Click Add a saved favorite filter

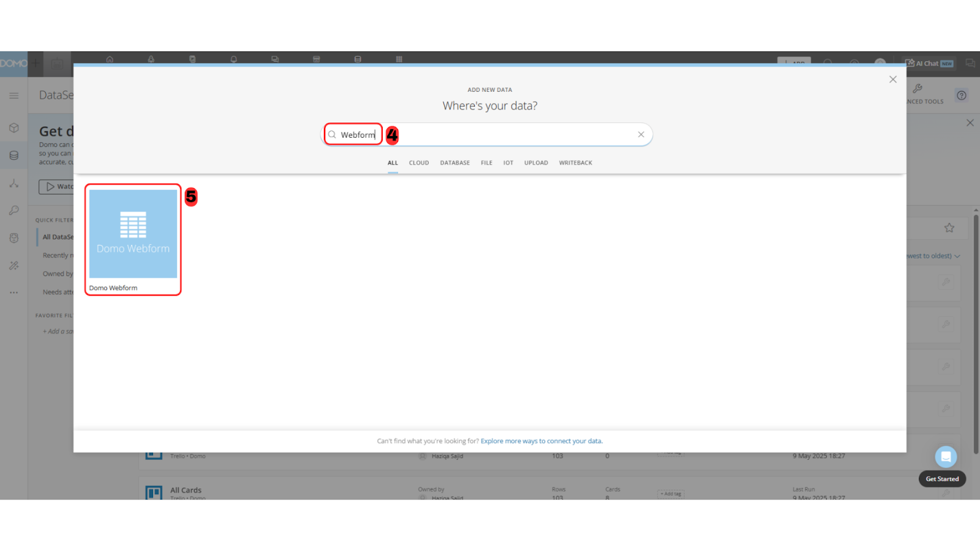(58, 331)
